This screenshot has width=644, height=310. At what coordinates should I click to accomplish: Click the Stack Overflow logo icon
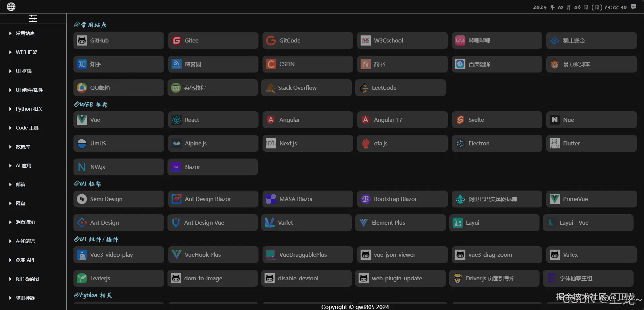click(270, 88)
